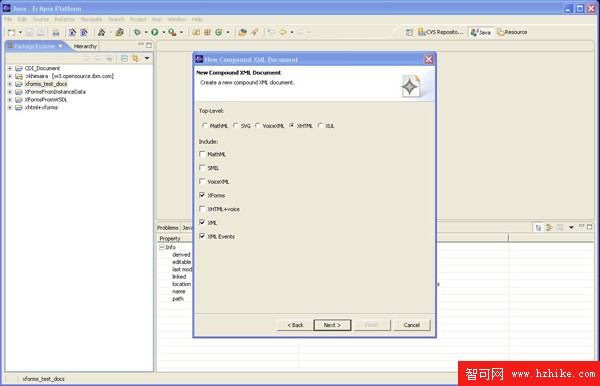Viewport: 600px width, 386px height.
Task: Check the XHTML+voice checkbox
Action: [x=202, y=208]
